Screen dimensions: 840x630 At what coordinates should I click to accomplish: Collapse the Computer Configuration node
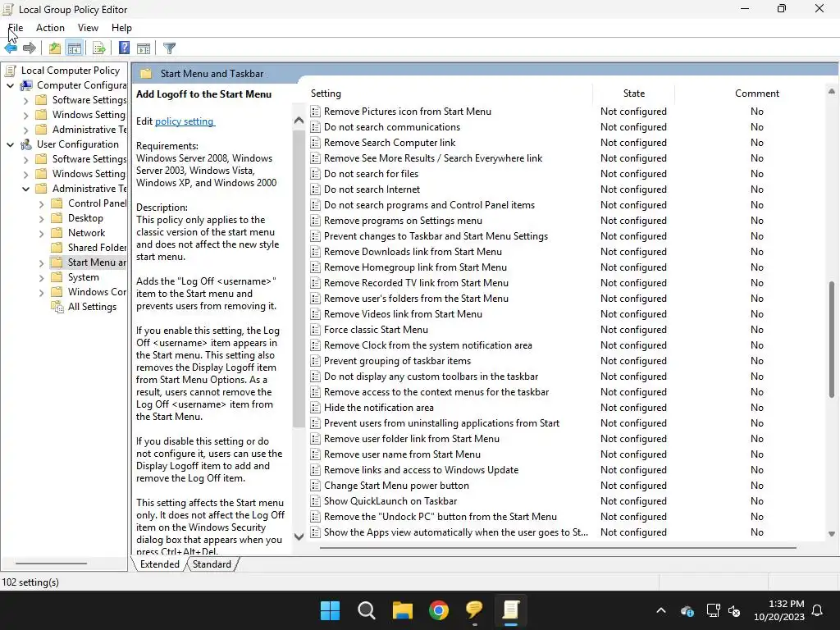point(10,85)
